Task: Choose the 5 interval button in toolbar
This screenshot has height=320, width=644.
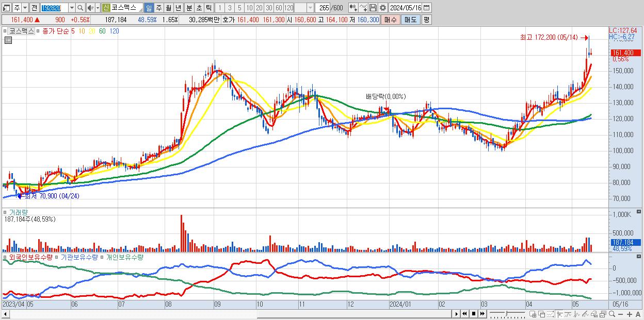Action: click(239, 8)
